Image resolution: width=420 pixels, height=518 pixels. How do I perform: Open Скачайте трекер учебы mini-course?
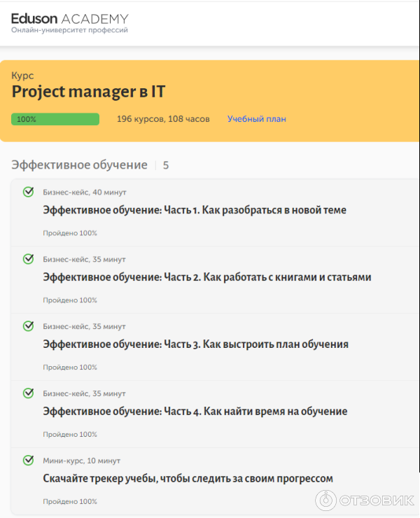point(188,479)
